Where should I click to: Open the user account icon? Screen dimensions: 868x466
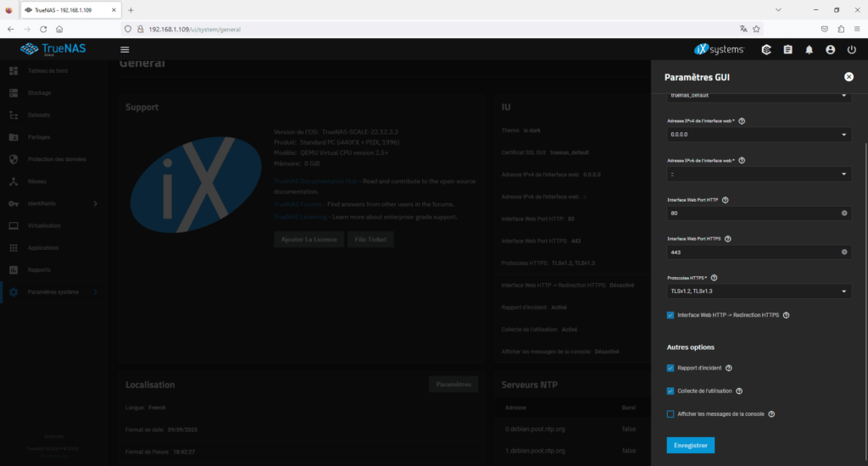(x=830, y=50)
